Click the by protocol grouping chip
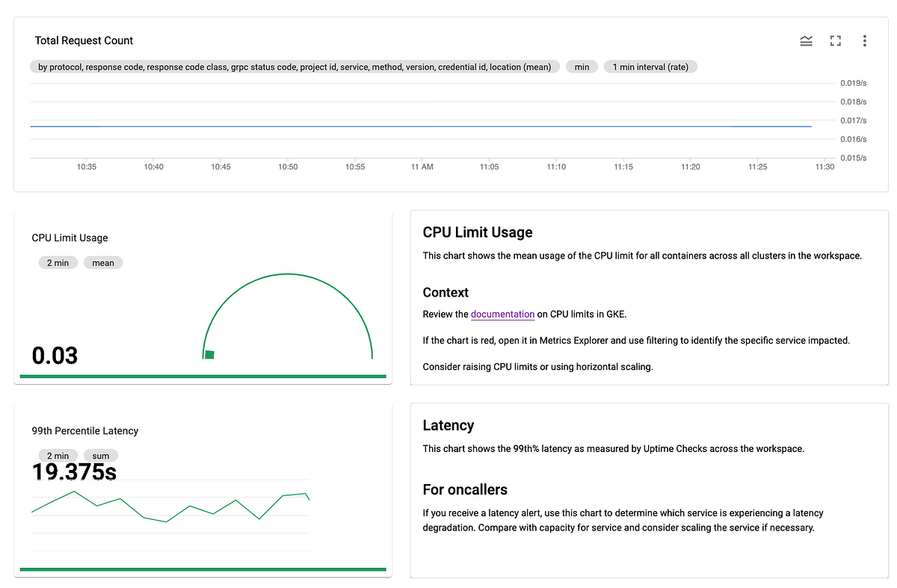 (294, 66)
